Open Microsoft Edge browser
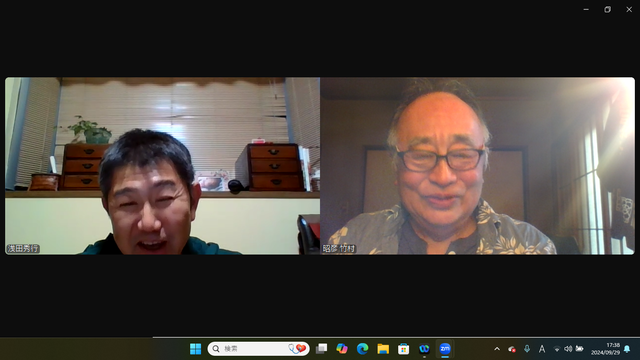Screen dimensions: 640x360 (362, 349)
